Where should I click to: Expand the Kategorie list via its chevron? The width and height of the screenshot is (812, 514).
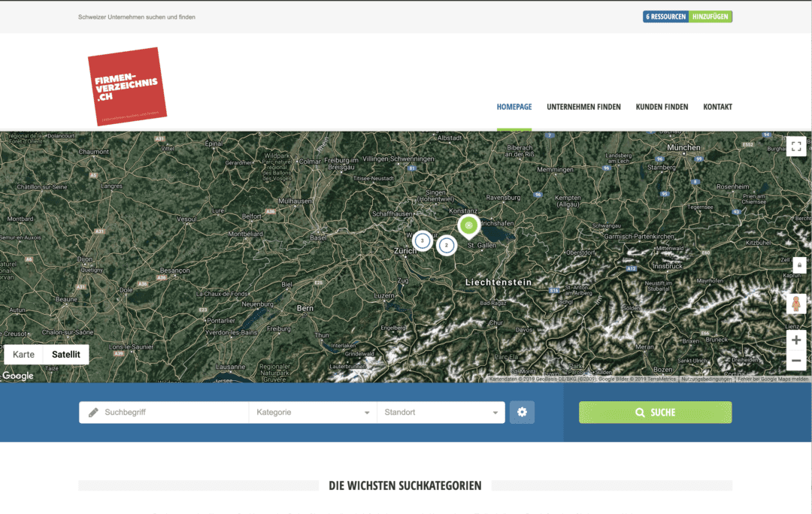tap(368, 412)
